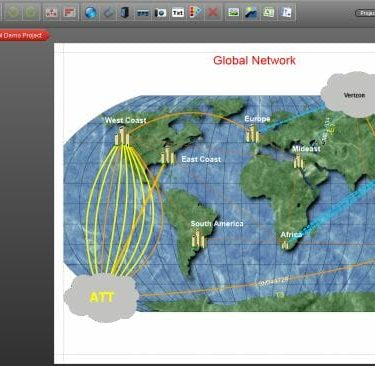Select the South America site node

[199, 239]
